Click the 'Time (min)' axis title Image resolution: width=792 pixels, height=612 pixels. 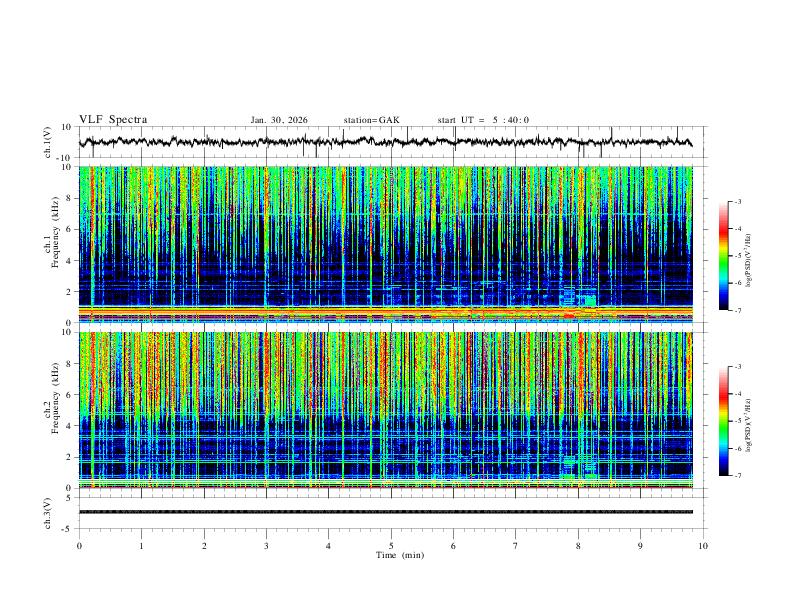click(x=400, y=555)
